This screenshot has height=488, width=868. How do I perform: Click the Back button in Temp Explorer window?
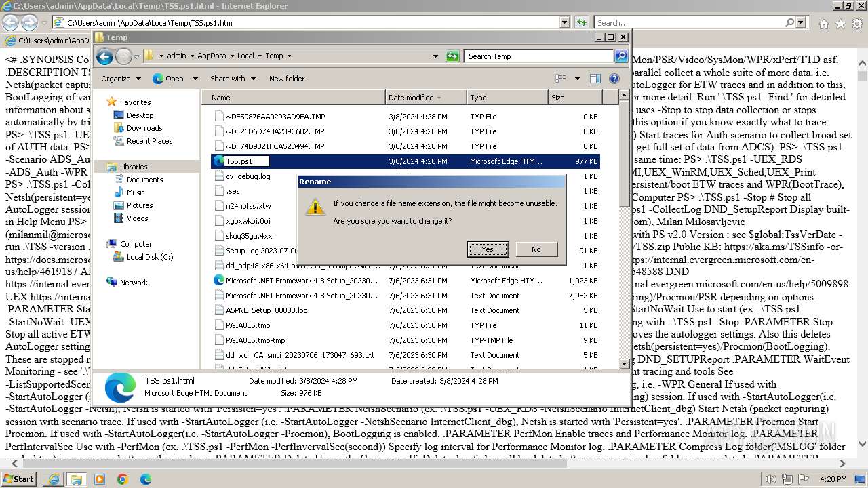tap(104, 56)
